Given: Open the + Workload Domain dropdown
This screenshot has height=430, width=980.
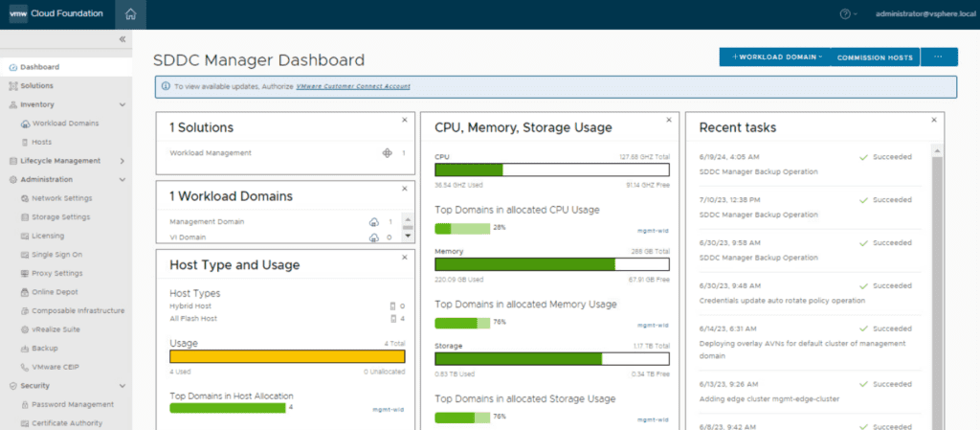Looking at the screenshot, I should (x=775, y=57).
